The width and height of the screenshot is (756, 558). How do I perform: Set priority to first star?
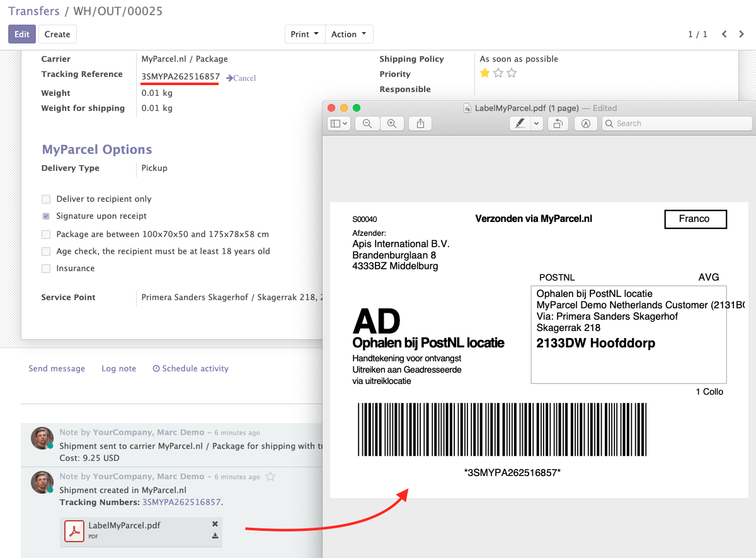pos(484,73)
